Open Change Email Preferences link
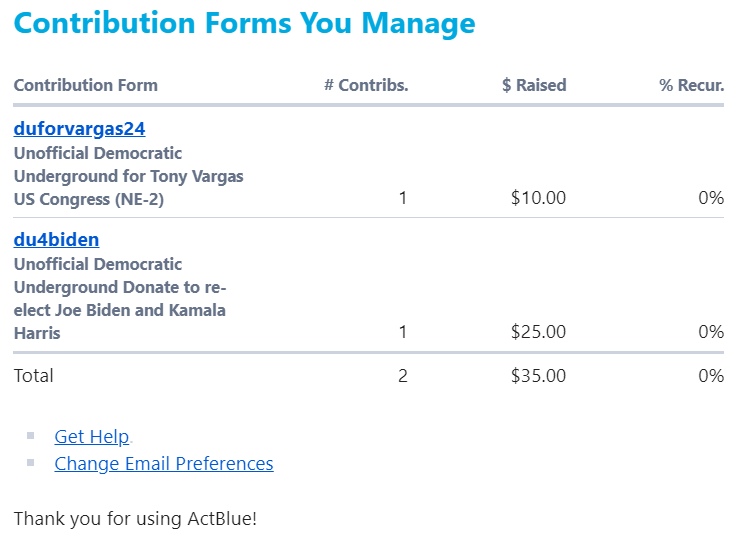 click(x=164, y=464)
